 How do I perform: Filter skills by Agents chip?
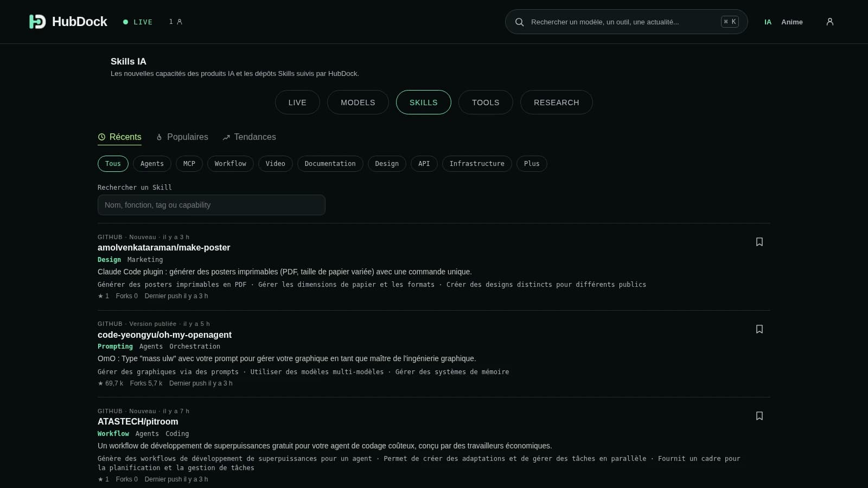point(152,164)
